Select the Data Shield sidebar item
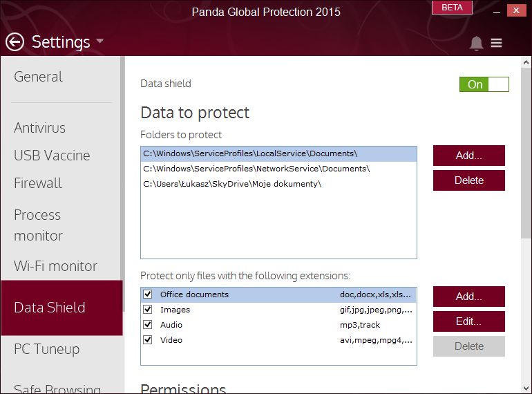This screenshot has height=394, width=532. click(61, 308)
